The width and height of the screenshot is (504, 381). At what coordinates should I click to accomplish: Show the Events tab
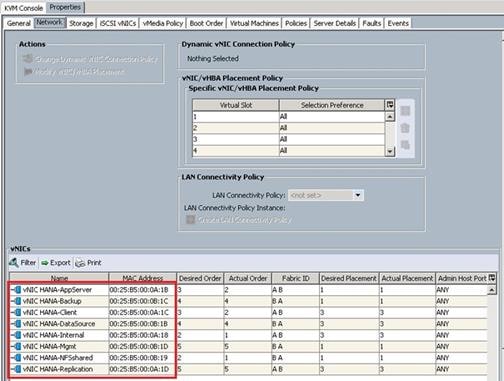[x=398, y=23]
